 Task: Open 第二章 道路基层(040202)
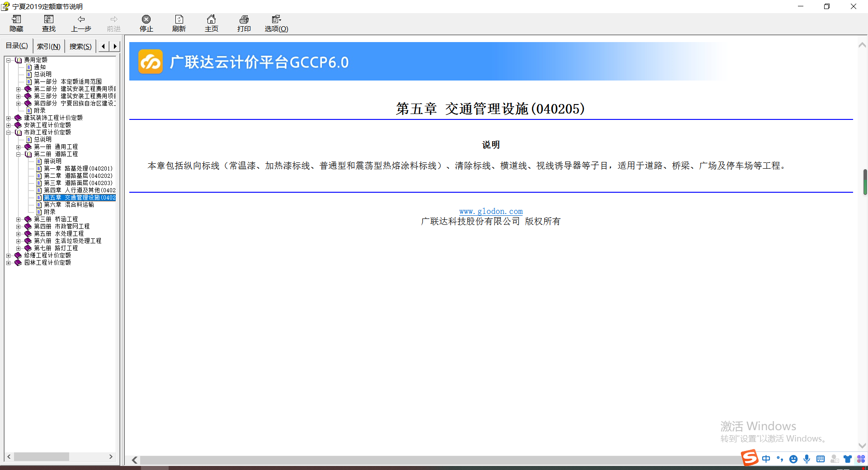78,176
